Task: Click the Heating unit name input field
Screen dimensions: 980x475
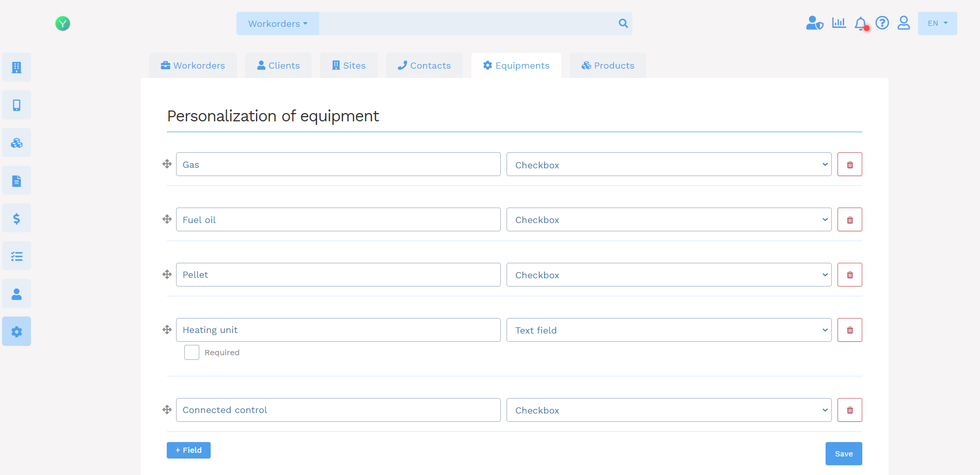Action: pos(338,330)
